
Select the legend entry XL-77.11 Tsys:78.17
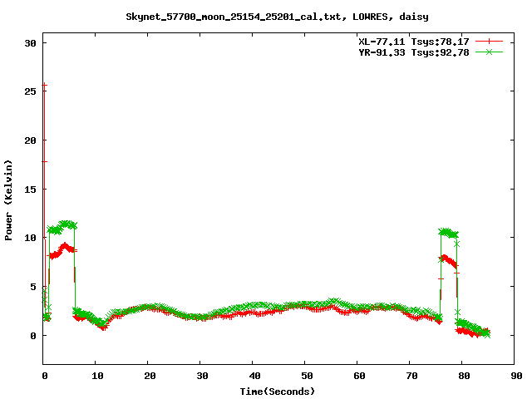[414, 42]
